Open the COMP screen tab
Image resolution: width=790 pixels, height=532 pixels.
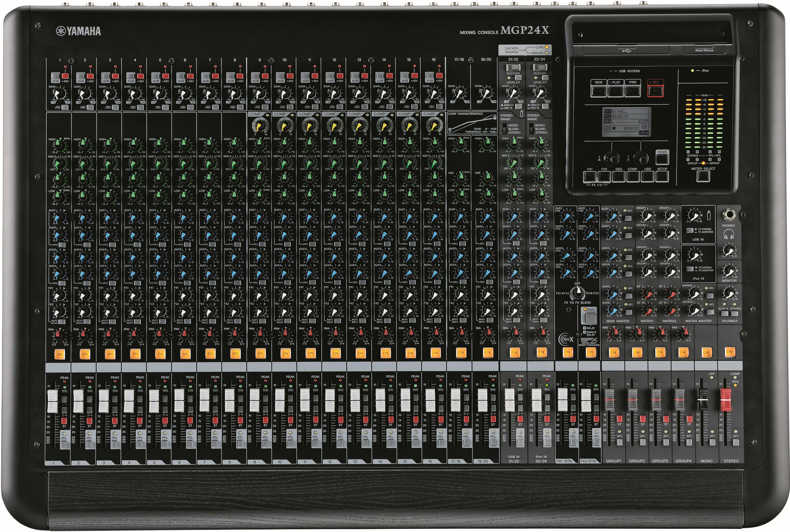pos(633,177)
